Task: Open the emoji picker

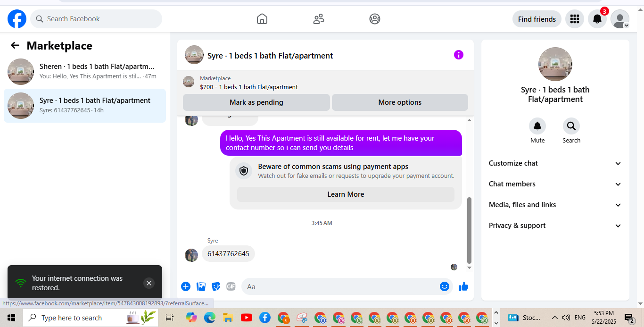Action: [445, 286]
